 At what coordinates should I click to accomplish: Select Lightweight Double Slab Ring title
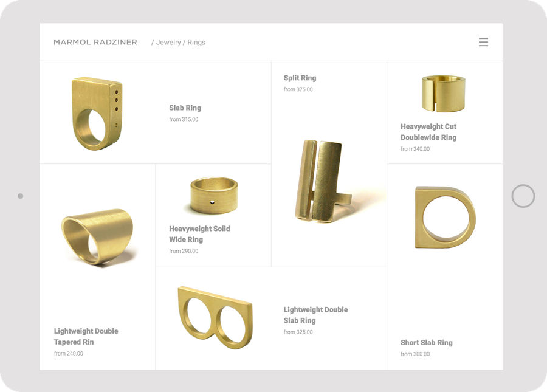(315, 315)
